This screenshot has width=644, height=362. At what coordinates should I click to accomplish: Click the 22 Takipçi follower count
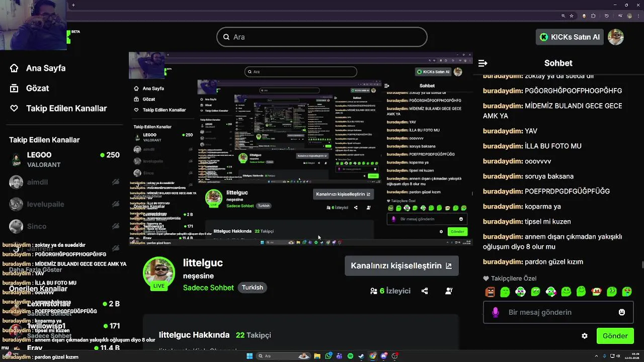[253, 335]
